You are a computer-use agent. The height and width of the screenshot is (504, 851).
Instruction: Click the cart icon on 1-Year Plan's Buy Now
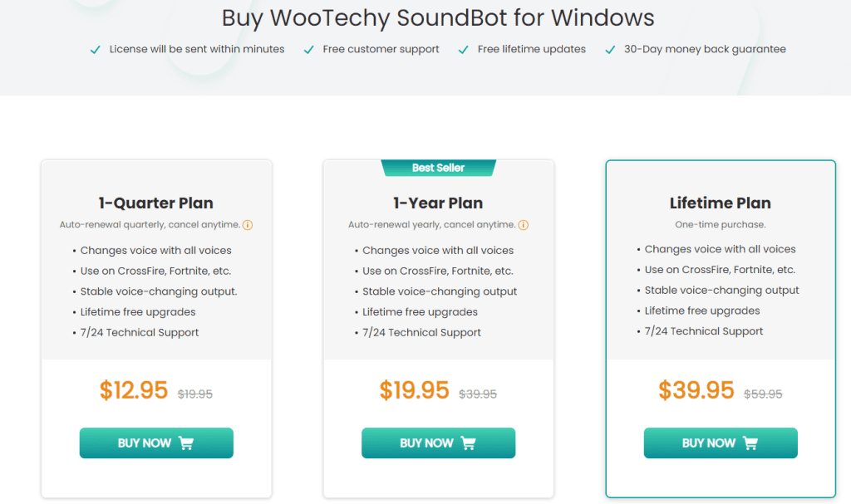(x=471, y=443)
